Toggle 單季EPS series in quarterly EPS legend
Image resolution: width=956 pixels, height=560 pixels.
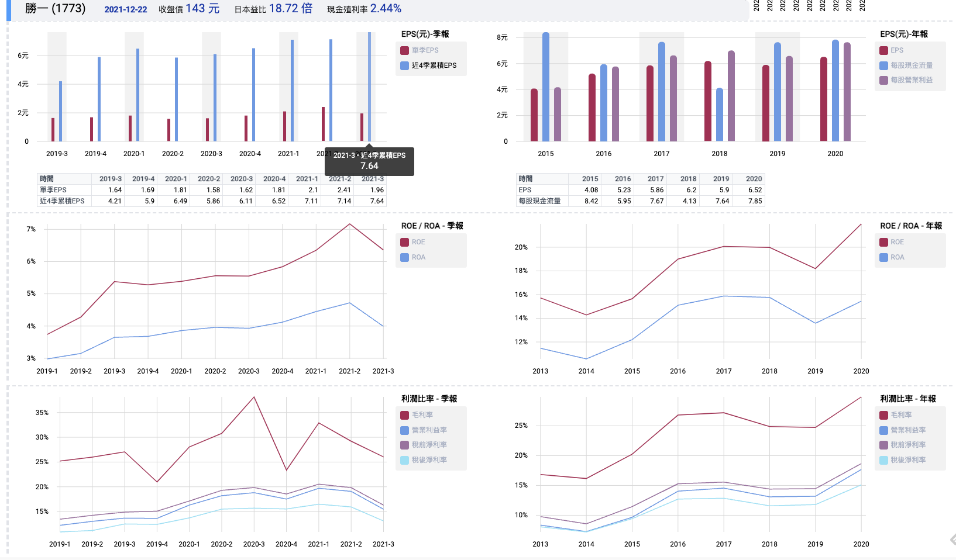[x=419, y=50]
